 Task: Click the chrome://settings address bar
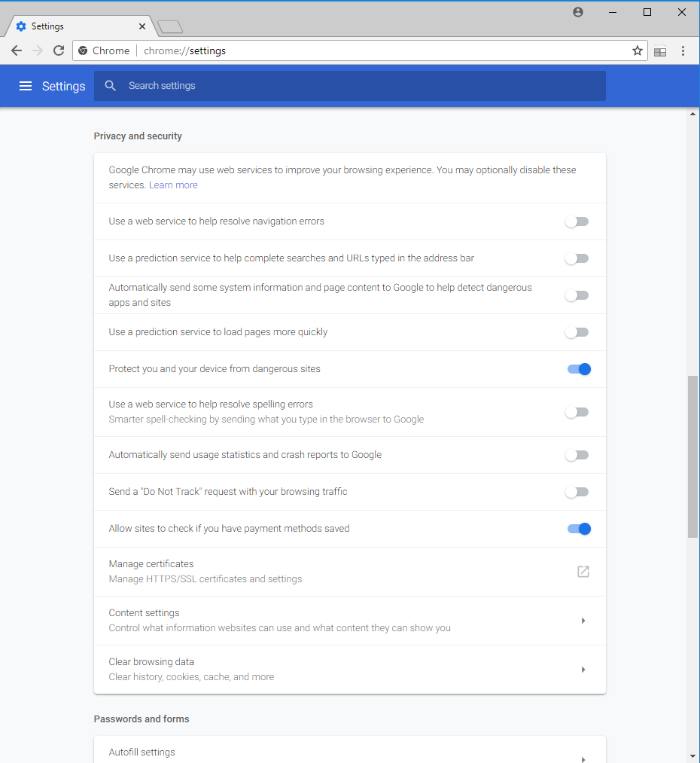click(360, 50)
